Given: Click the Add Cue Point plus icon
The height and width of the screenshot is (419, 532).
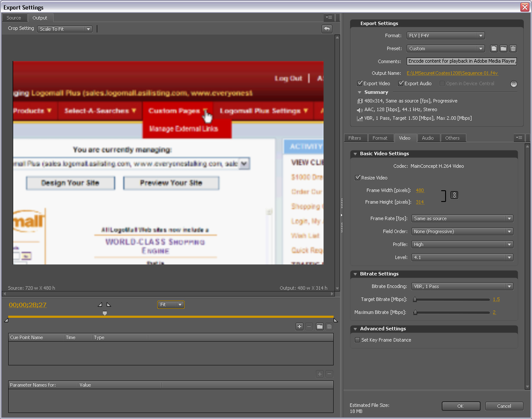Looking at the screenshot, I should click(x=299, y=326).
